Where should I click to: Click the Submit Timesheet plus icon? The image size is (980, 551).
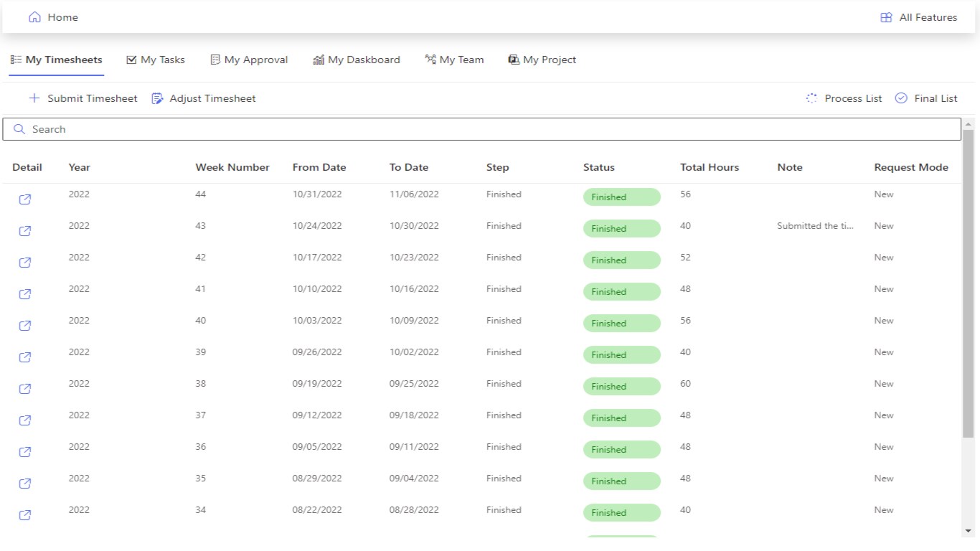(x=34, y=98)
